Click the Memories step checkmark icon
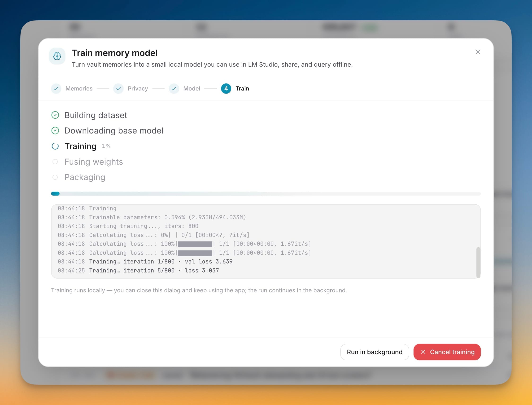Viewport: 532px width, 405px height. click(56, 88)
